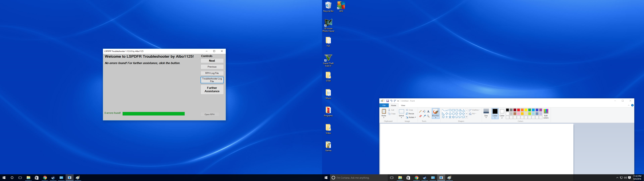Select the Color picker eyedropper

click(424, 116)
